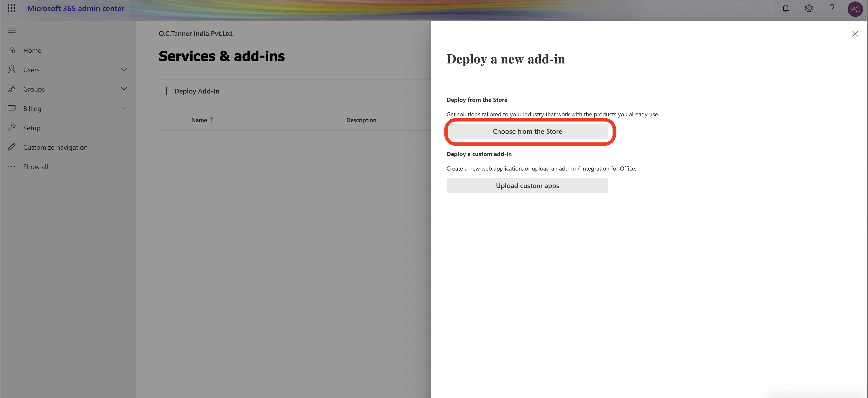Collapse navigation with hamburger icon

pyautogui.click(x=11, y=31)
